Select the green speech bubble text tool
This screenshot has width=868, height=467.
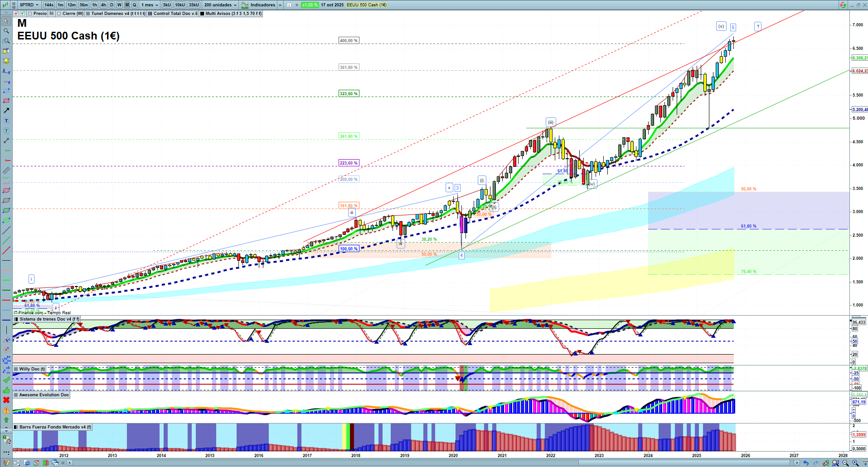point(6,131)
